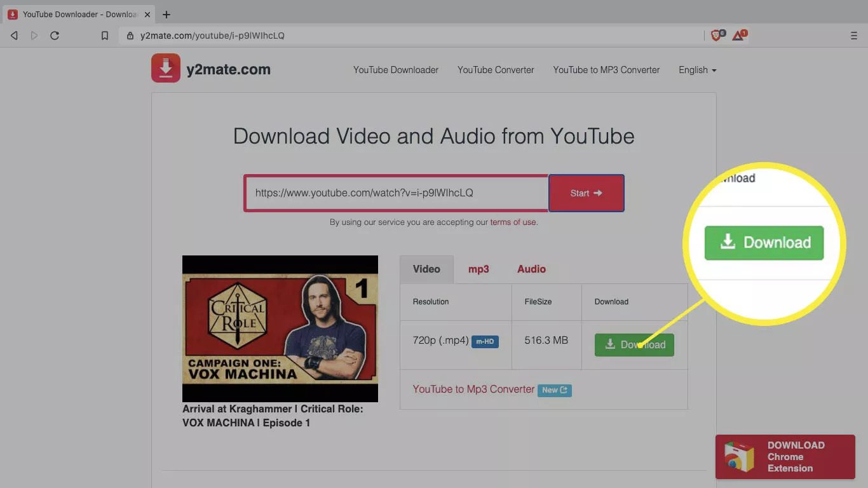This screenshot has width=868, height=488.
Task: Click the y2mate red download logo icon
Action: click(x=165, y=69)
